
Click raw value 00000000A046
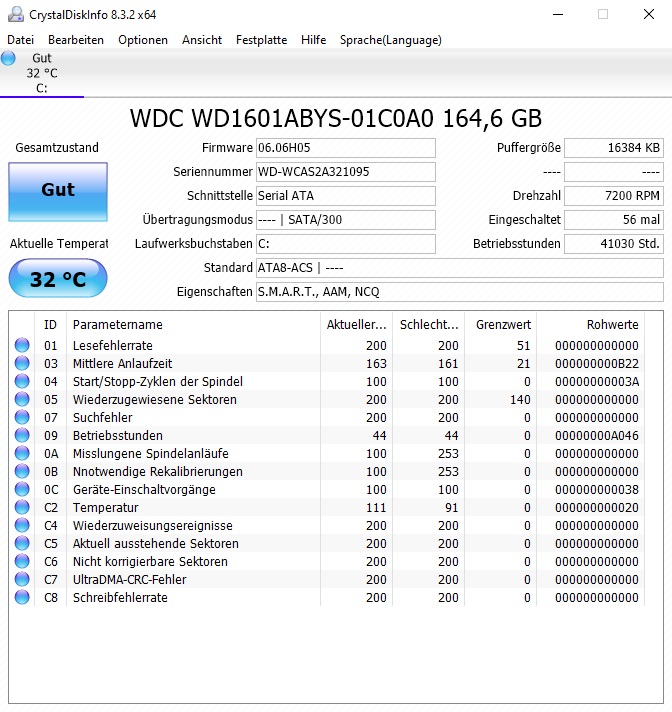(x=597, y=435)
